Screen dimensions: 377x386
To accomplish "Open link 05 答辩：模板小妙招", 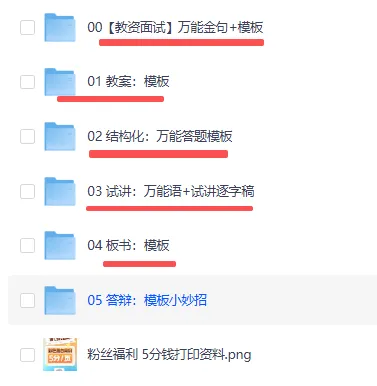I will tap(147, 300).
